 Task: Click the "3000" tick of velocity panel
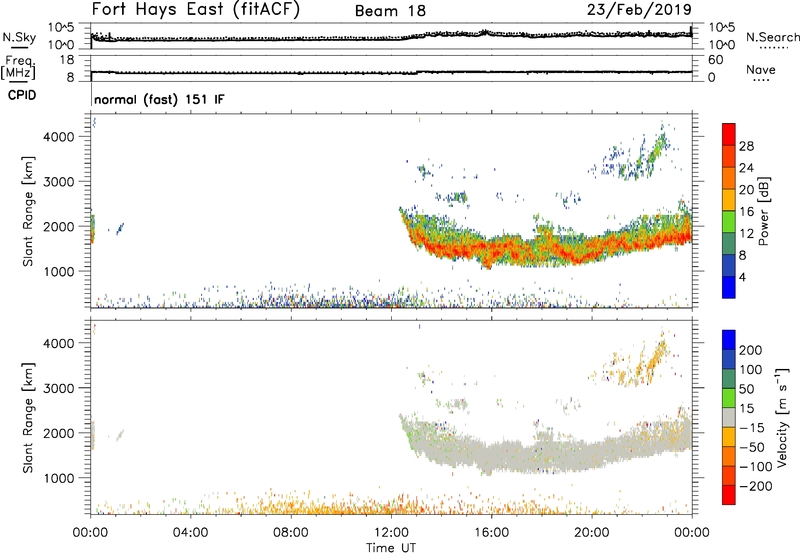(x=59, y=388)
